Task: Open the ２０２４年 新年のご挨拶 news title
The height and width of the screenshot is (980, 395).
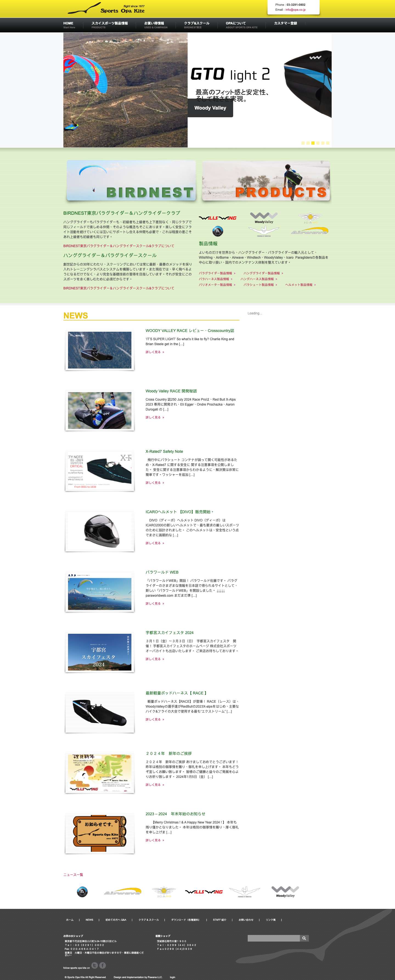Action: [168, 754]
